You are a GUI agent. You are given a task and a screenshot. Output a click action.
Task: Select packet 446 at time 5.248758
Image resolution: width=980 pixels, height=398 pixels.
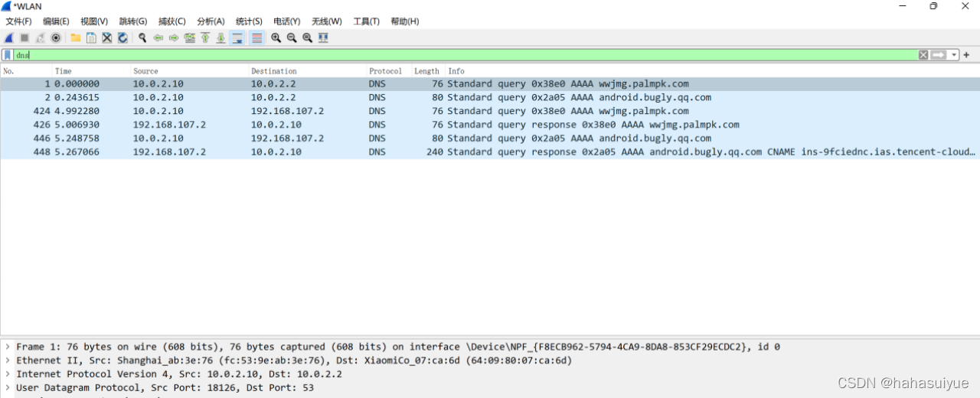pyautogui.click(x=490, y=139)
